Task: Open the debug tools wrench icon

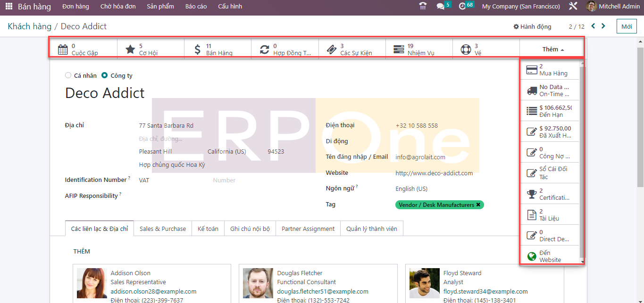Action: (573, 7)
